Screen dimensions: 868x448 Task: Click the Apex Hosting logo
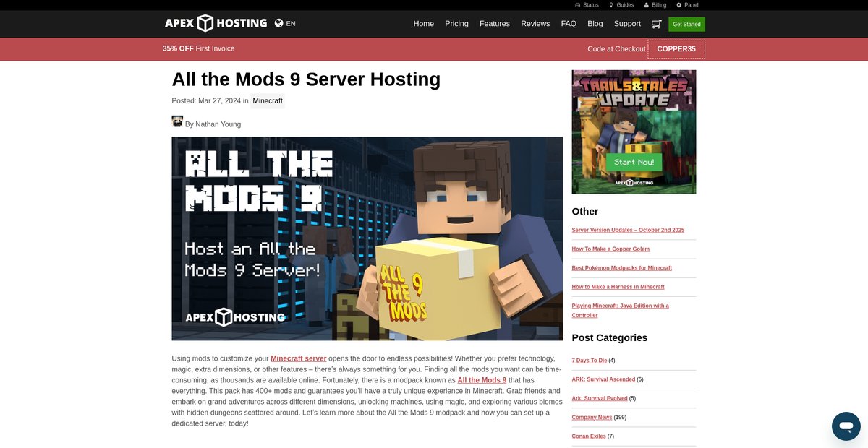(216, 23)
